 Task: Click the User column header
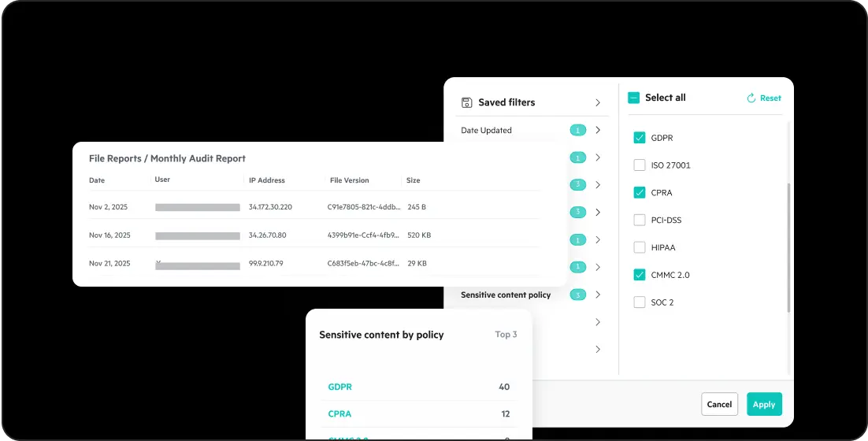click(x=162, y=180)
